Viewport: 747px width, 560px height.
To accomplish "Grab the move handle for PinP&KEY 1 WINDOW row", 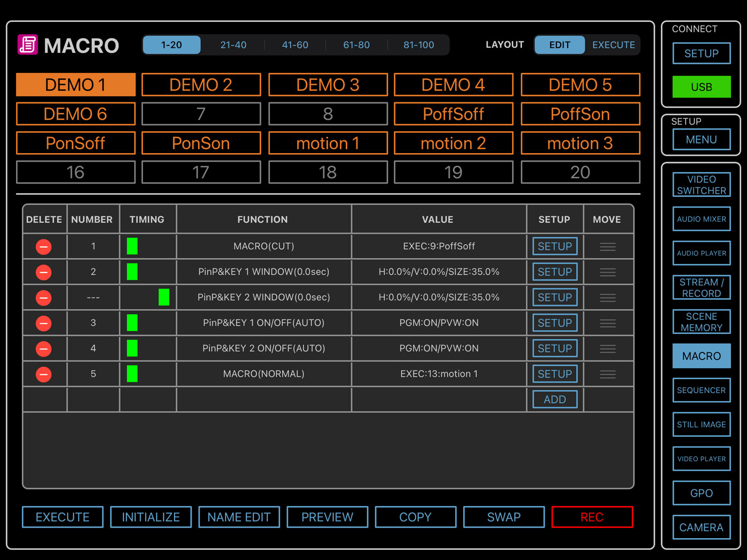I will 608,272.
